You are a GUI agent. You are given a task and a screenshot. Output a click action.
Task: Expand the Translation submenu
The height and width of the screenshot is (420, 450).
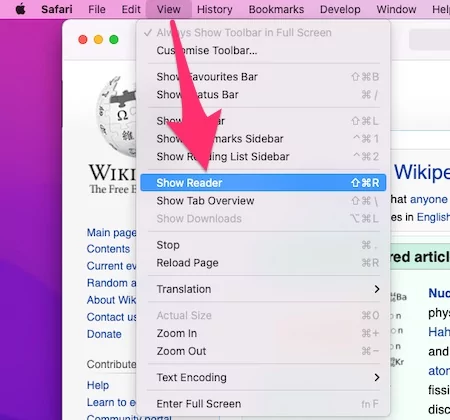pos(263,289)
